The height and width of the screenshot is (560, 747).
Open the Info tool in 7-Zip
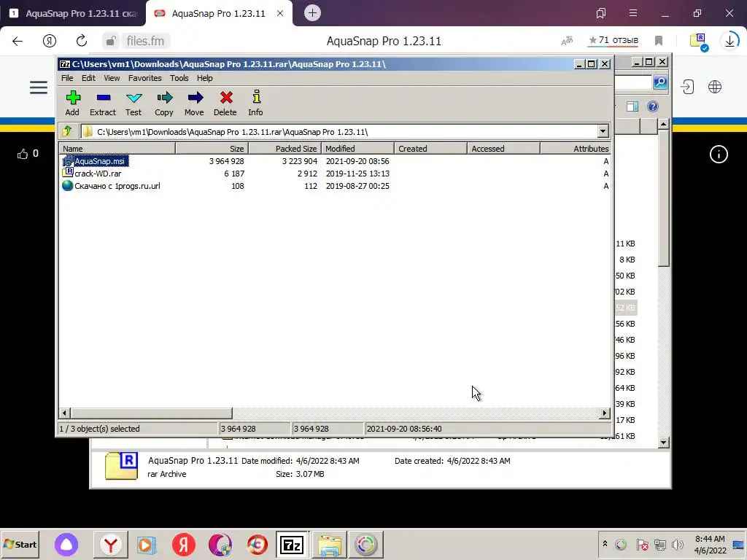pyautogui.click(x=256, y=103)
